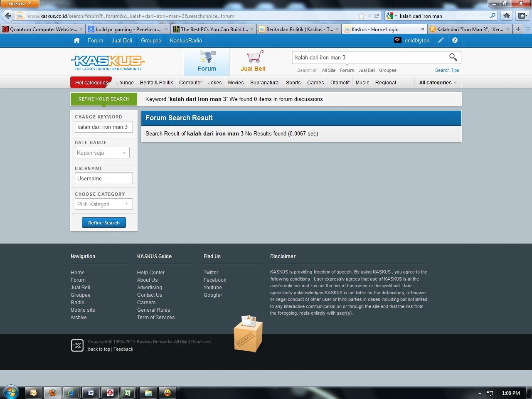The image size is (532, 399).
Task: Open Firefox from the taskbar
Action: coord(52,392)
